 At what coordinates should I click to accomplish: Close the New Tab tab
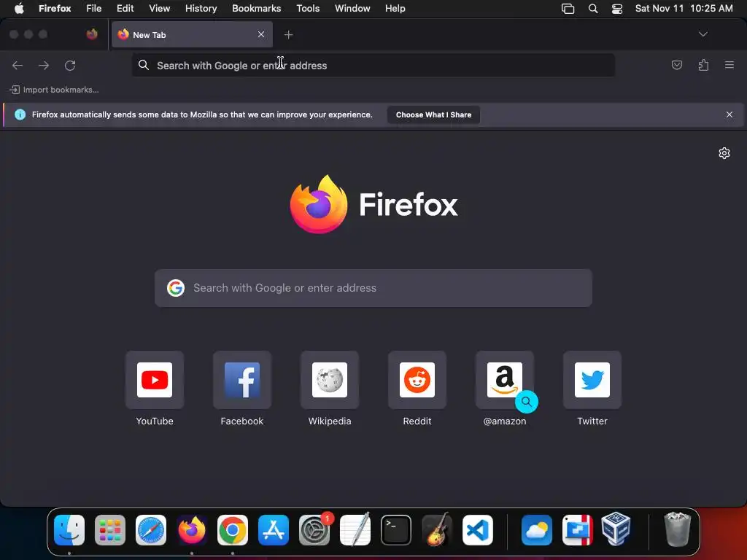pyautogui.click(x=261, y=34)
